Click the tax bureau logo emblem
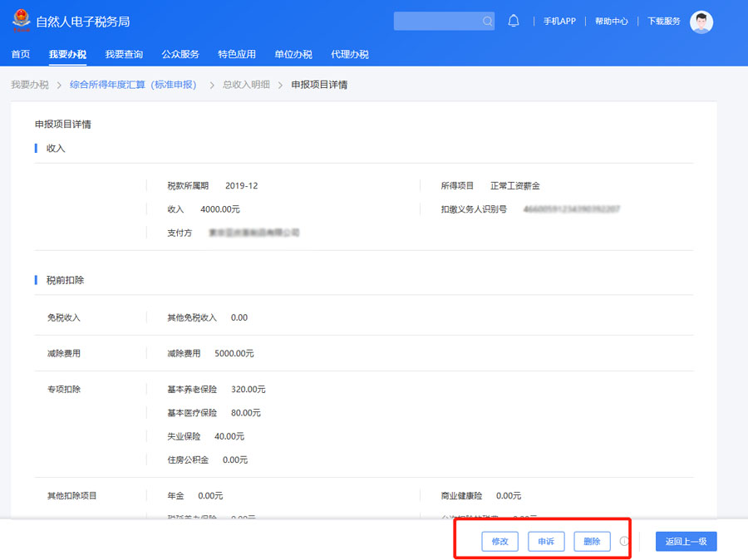The width and height of the screenshot is (748, 560). 21,20
